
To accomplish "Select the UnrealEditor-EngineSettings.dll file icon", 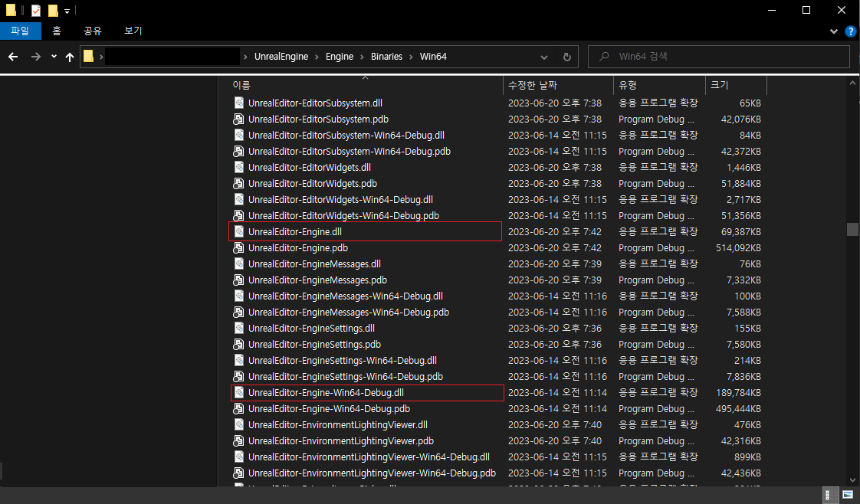I will coord(238,328).
